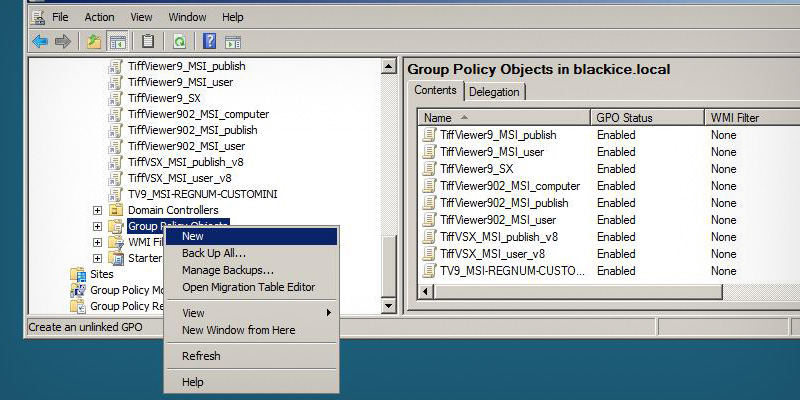The width and height of the screenshot is (800, 400).
Task: Click the Back arrow toolbar icon
Action: point(39,41)
